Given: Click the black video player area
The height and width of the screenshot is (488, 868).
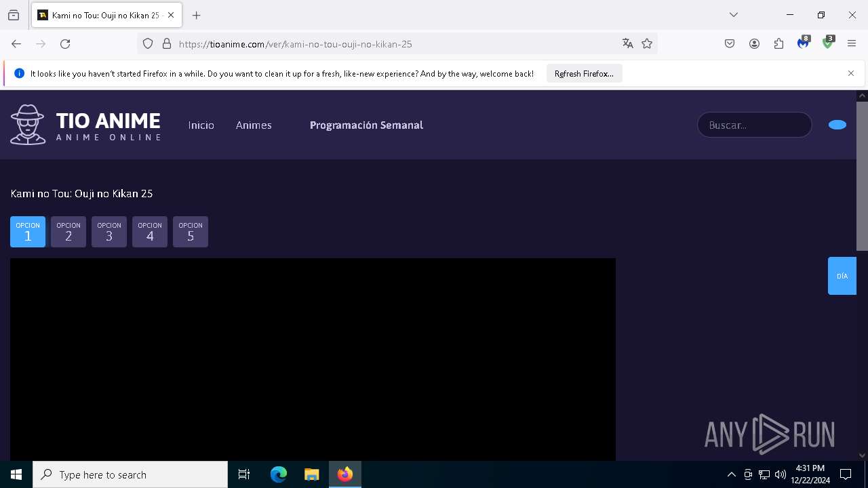Looking at the screenshot, I should pos(313,359).
